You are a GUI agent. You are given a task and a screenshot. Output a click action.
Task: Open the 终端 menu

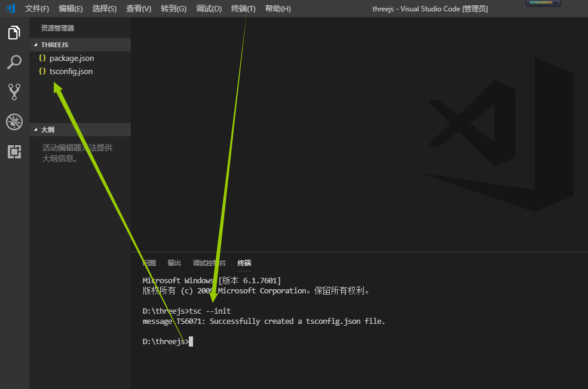[x=243, y=8]
